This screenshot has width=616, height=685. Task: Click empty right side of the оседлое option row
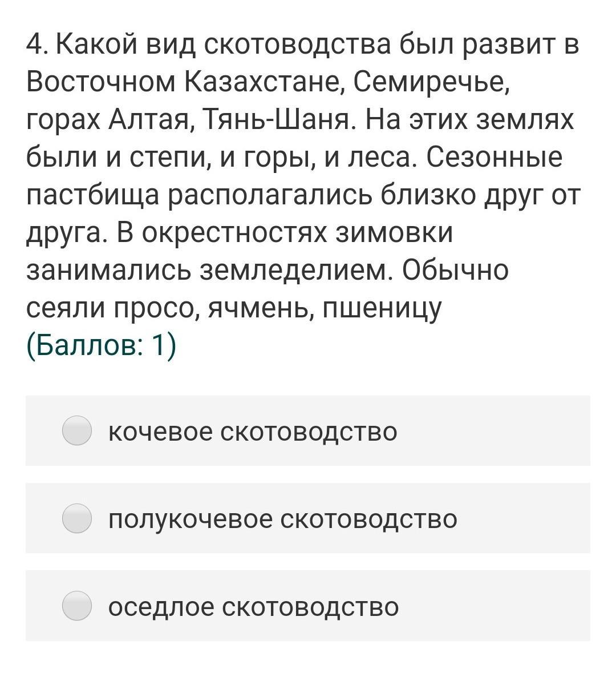pyautogui.click(x=502, y=607)
